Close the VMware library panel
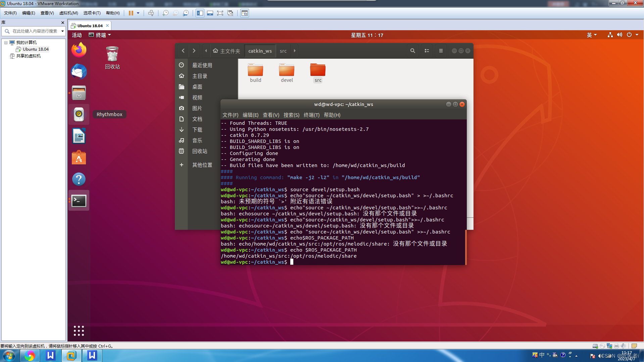 63,22
